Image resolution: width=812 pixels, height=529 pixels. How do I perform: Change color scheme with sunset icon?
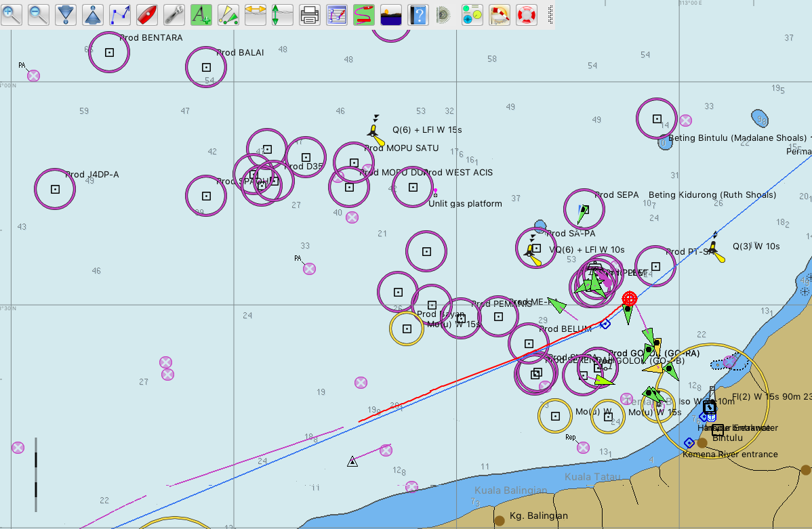click(x=391, y=14)
